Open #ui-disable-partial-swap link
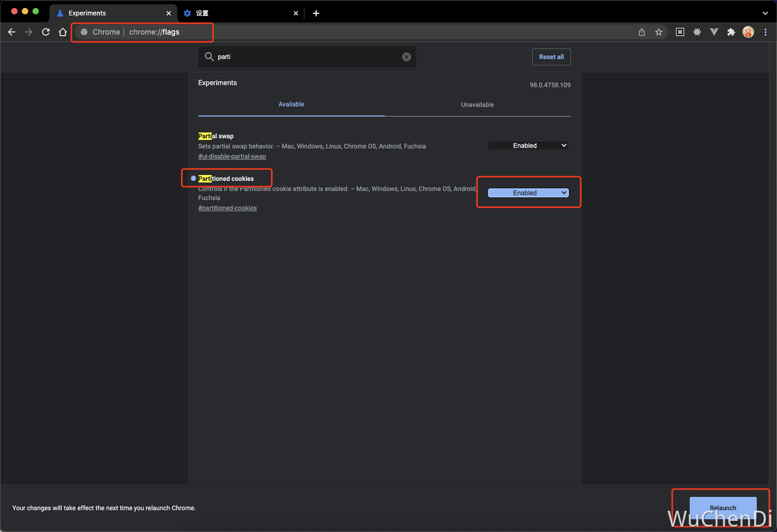The image size is (777, 532). tap(232, 156)
